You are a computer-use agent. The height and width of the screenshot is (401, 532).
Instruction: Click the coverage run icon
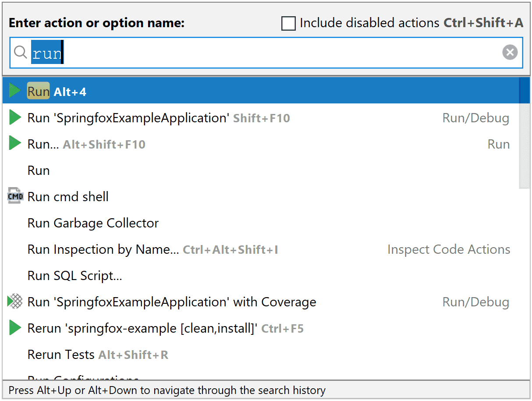[15, 302]
